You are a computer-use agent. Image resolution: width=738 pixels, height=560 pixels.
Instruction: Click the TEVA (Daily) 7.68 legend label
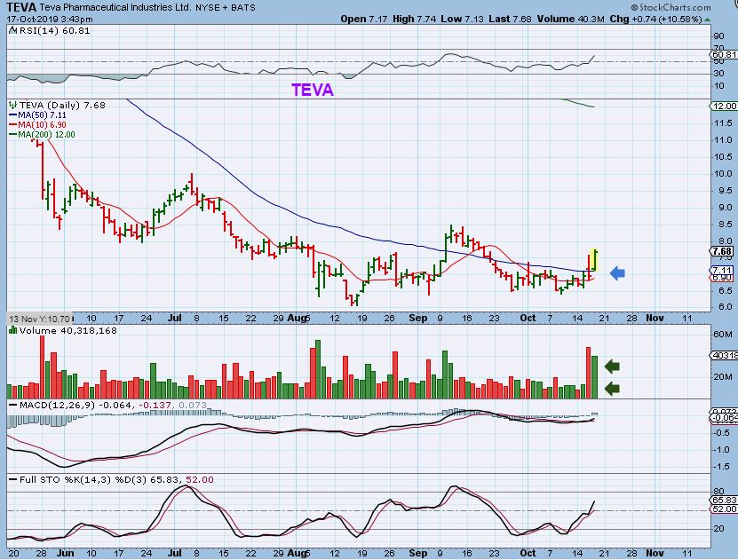(x=62, y=106)
